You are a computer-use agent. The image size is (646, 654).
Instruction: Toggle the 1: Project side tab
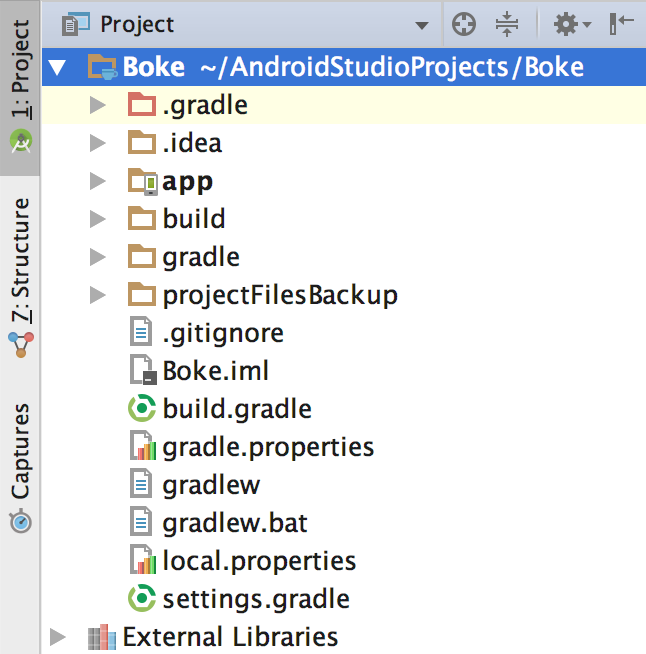[x=20, y=87]
